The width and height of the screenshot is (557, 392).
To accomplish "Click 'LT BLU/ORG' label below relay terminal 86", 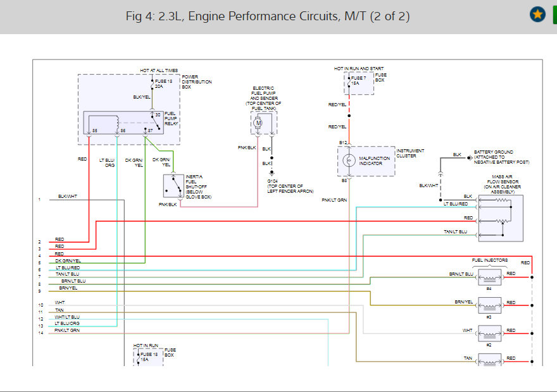I will click(x=107, y=163).
